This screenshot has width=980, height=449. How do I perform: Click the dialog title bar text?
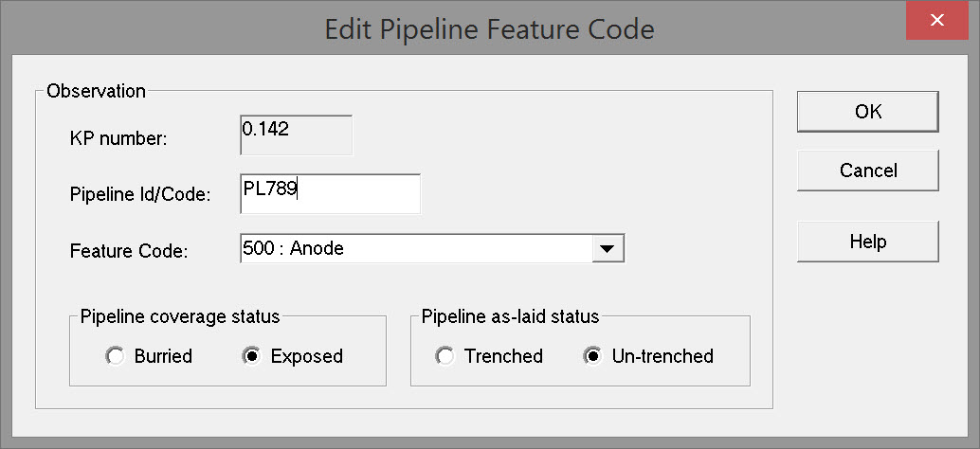coord(489,29)
